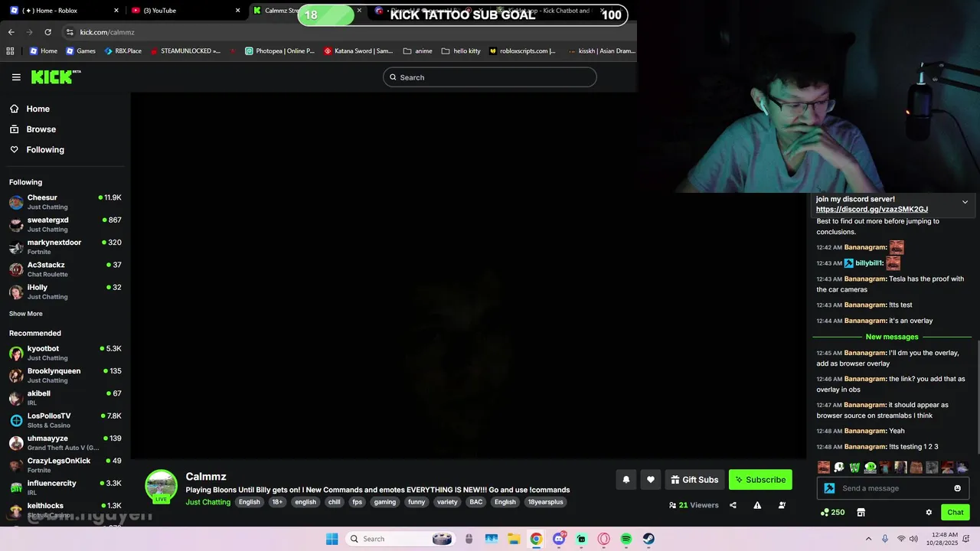Open the Kick hamburger sidebar menu
This screenshot has height=551, width=980.
tap(16, 77)
